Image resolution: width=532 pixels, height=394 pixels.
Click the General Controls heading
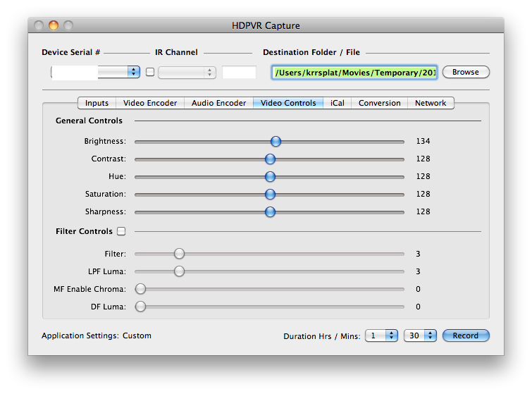click(x=89, y=121)
